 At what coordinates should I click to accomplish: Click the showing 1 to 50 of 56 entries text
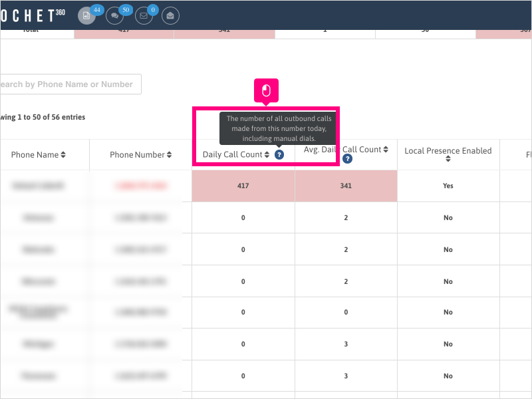click(x=43, y=117)
